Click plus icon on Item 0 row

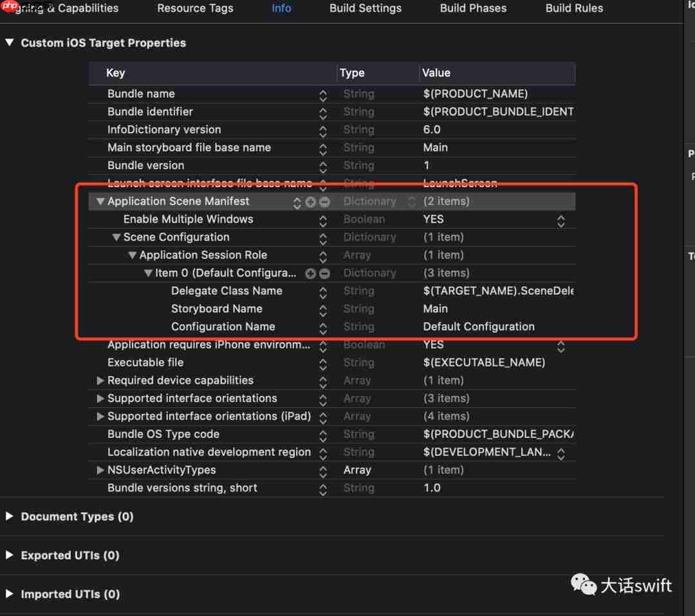tap(311, 273)
